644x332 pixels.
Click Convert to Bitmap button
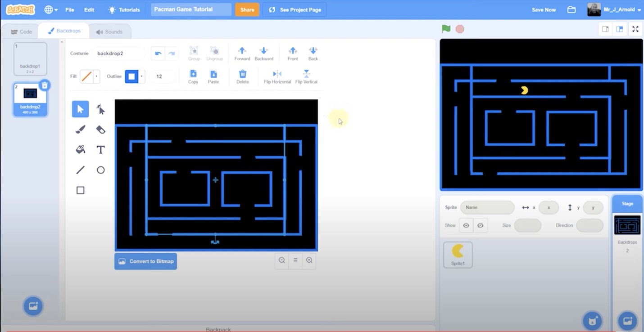pos(145,261)
